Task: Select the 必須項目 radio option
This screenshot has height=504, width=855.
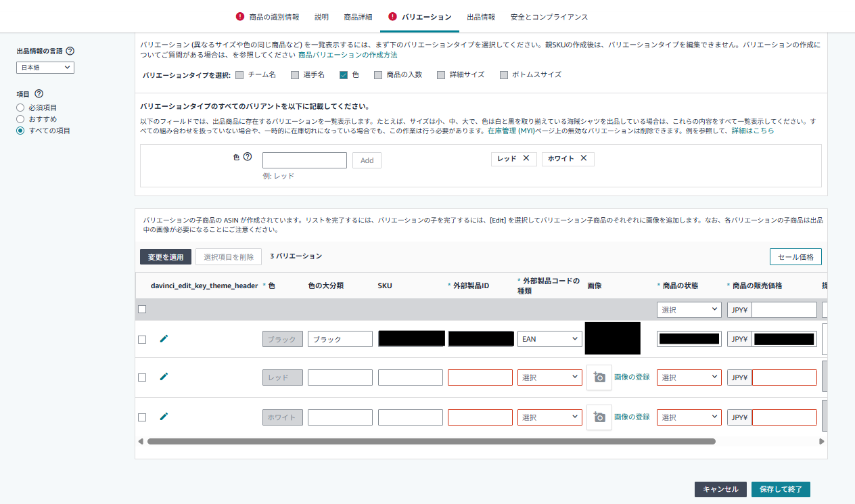Action: [20, 108]
